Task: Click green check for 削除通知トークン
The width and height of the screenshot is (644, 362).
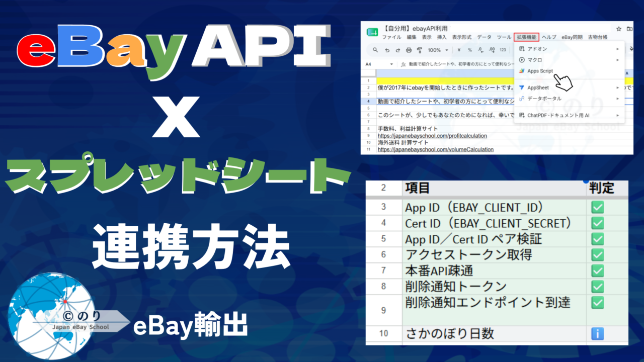Action: pos(597,287)
